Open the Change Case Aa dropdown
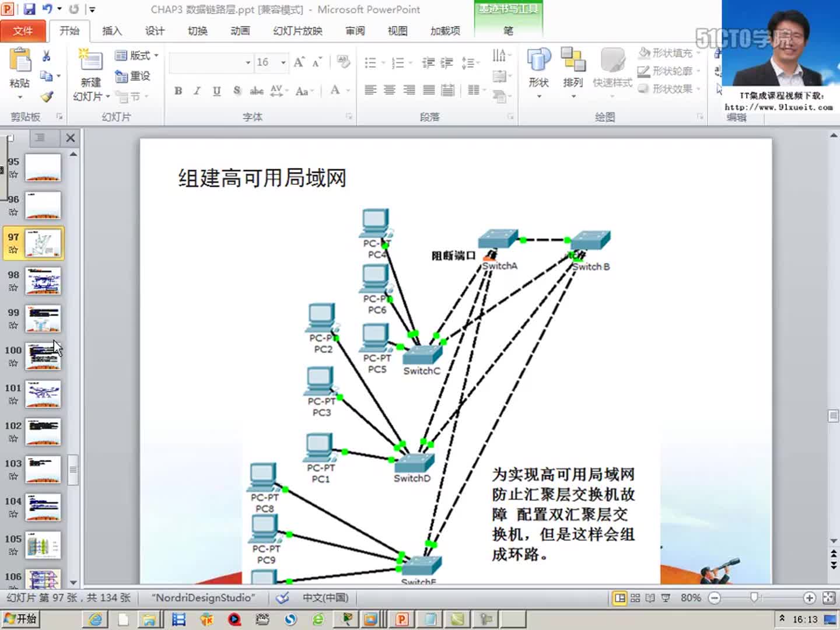The image size is (840, 630). point(304,90)
